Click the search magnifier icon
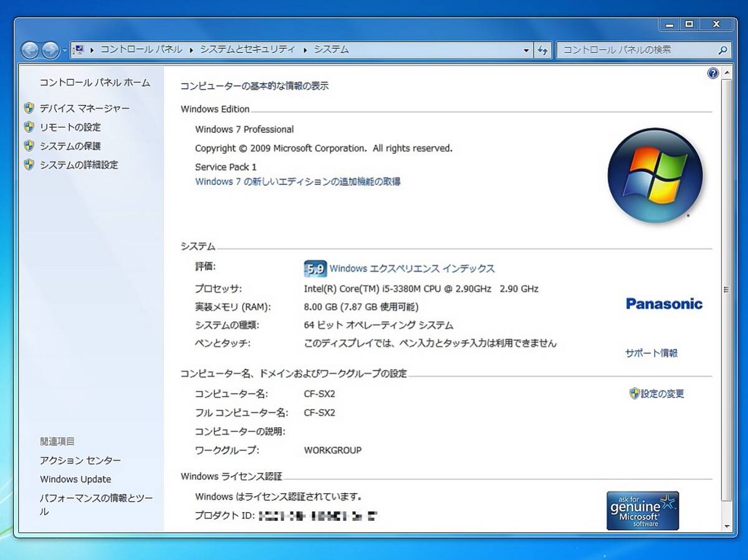 [722, 50]
